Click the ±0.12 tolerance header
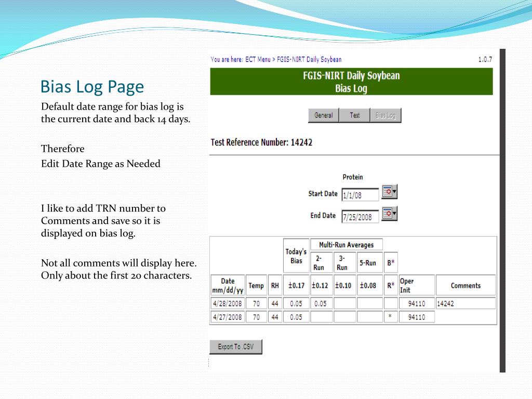The height and width of the screenshot is (399, 532). click(321, 285)
